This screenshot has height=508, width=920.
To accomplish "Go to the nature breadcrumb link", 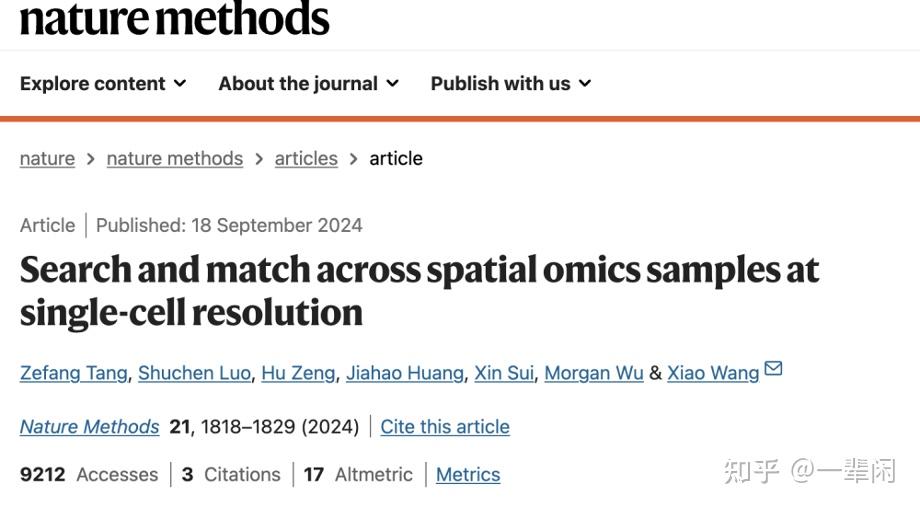I will [47, 158].
